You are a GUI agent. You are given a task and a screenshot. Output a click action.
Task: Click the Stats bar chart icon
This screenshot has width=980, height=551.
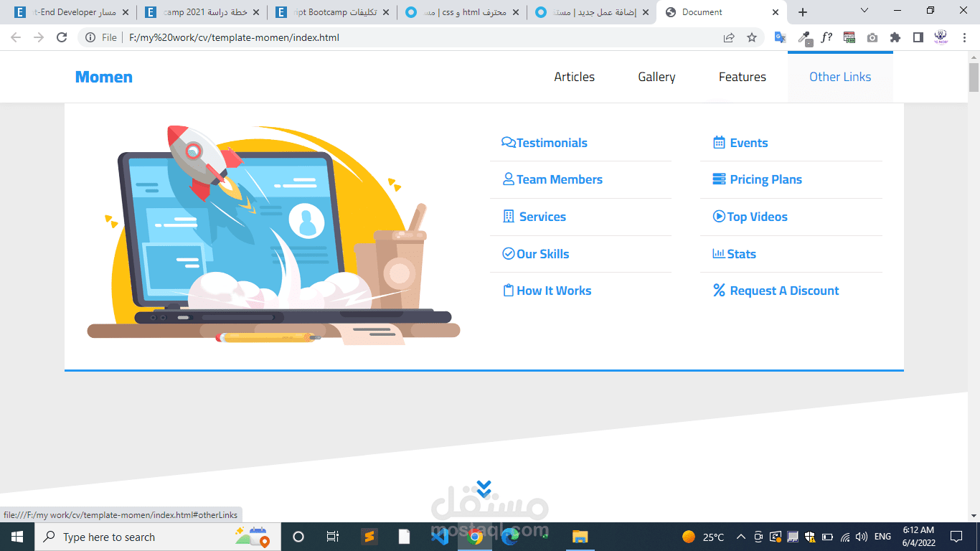coord(718,253)
